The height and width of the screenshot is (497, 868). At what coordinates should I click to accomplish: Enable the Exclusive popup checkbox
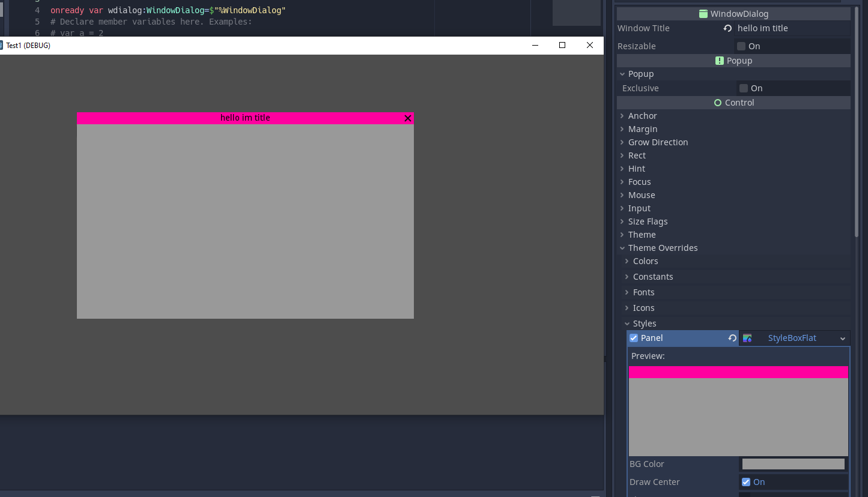coord(744,88)
